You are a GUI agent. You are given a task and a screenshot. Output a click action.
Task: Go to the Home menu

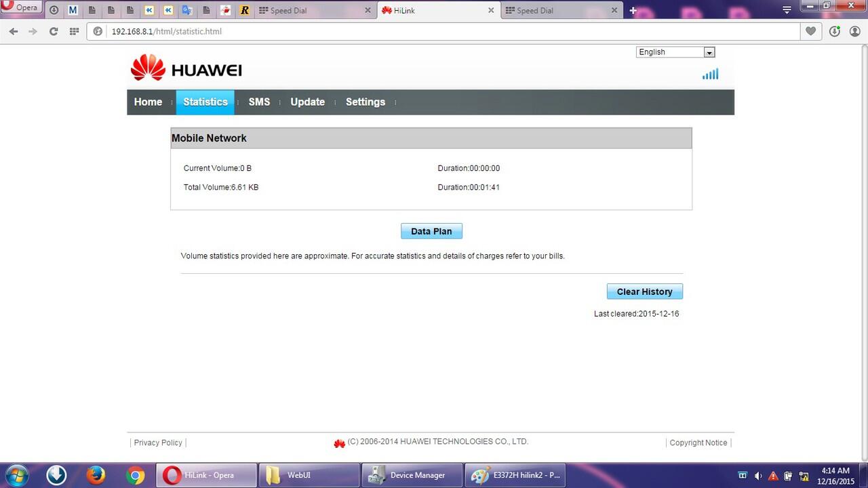click(x=148, y=102)
